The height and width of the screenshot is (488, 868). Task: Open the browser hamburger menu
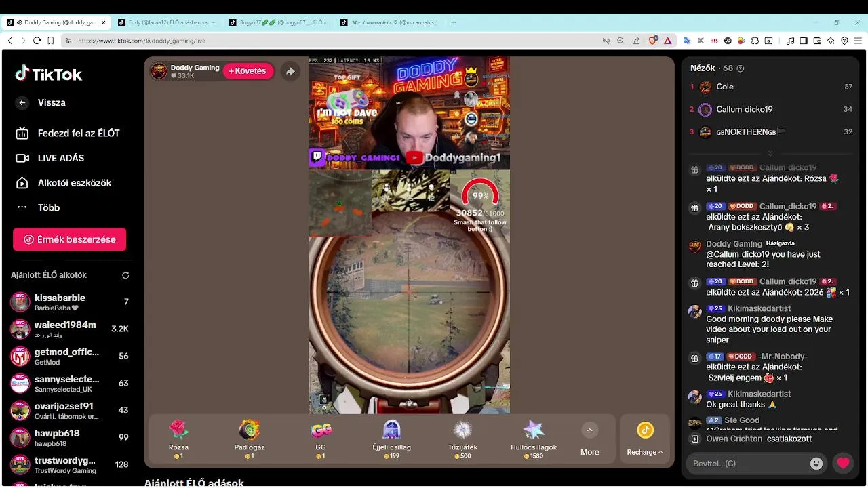(x=858, y=41)
